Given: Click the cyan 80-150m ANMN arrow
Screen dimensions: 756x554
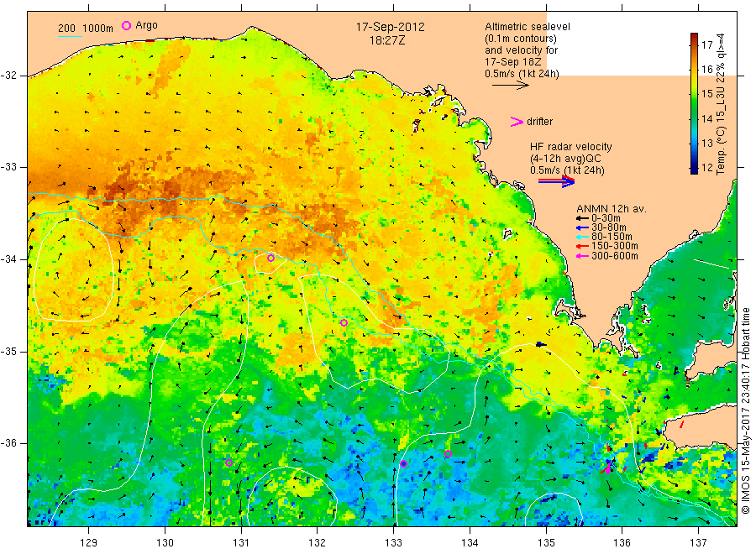Looking at the screenshot, I should point(582,237).
